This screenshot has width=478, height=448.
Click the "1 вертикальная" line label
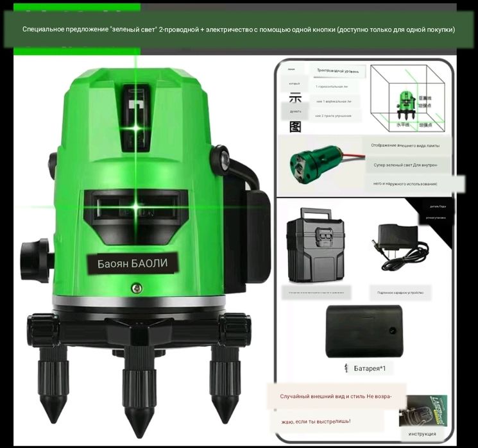334,101
